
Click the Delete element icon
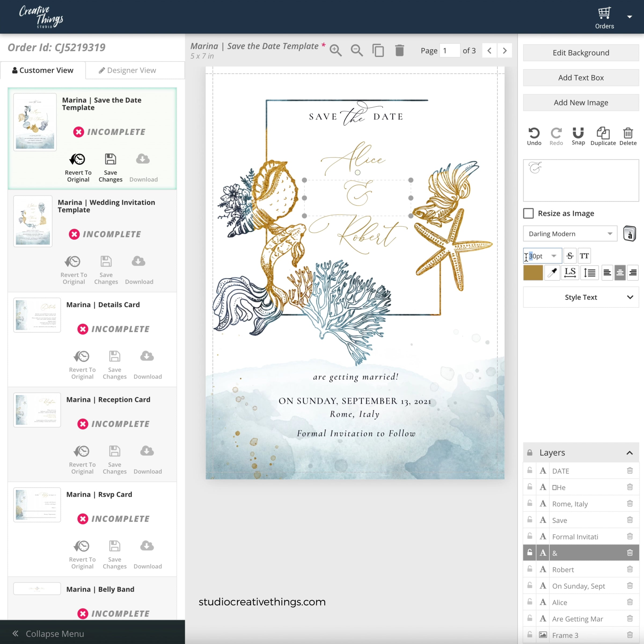coord(628,136)
